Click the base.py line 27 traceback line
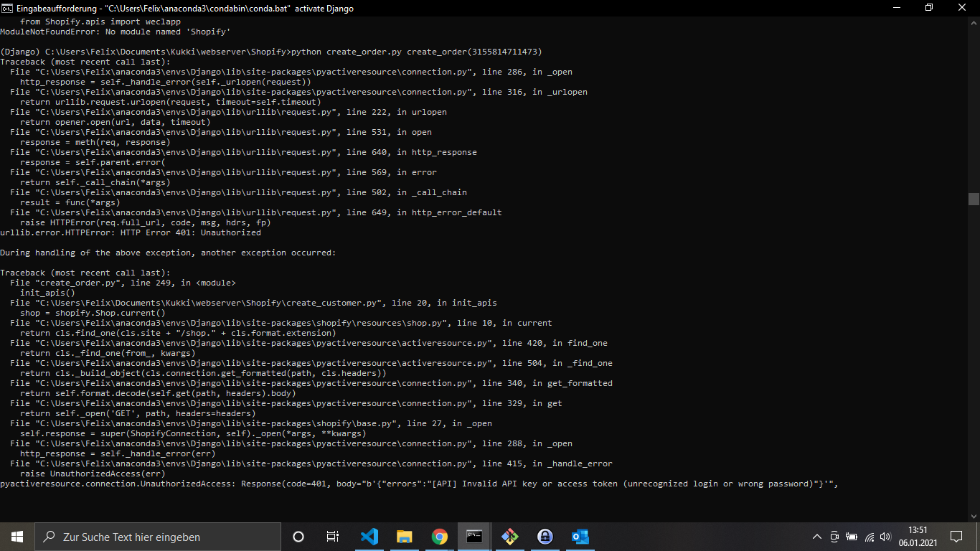Image resolution: width=980 pixels, height=551 pixels. click(251, 423)
